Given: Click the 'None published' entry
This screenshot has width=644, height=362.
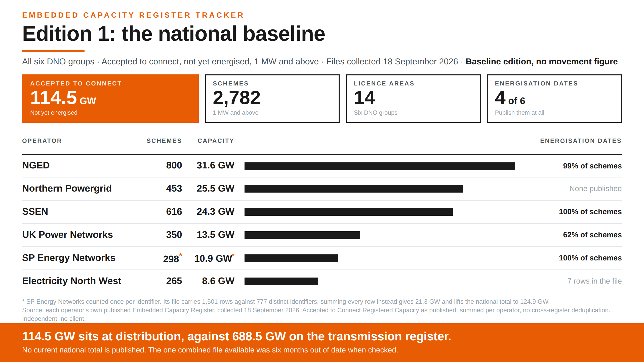Looking at the screenshot, I should 596,189.
